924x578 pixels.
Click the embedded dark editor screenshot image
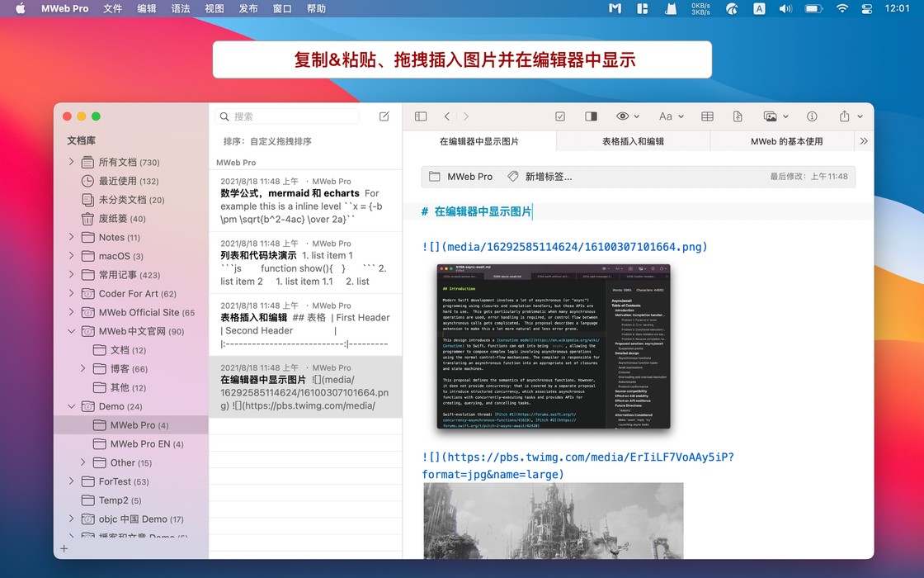[554, 346]
